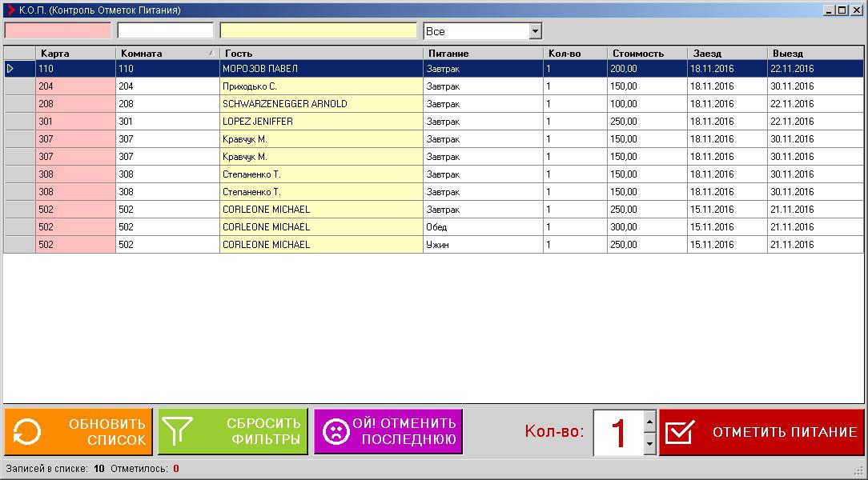Decrease quantity with the down stepper arrow
Screen dimensions: 868x480
point(650,443)
